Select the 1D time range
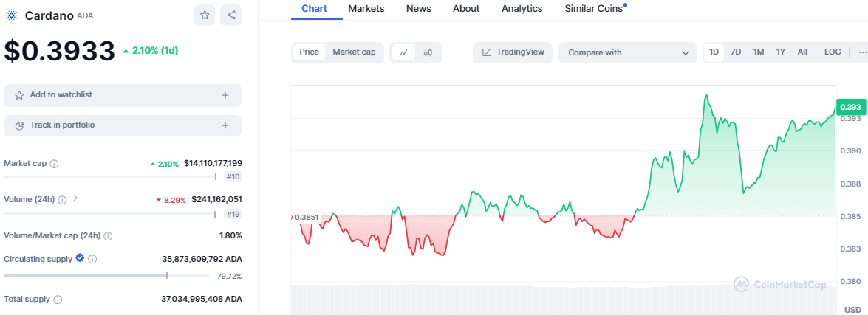868x315 pixels. click(x=714, y=52)
